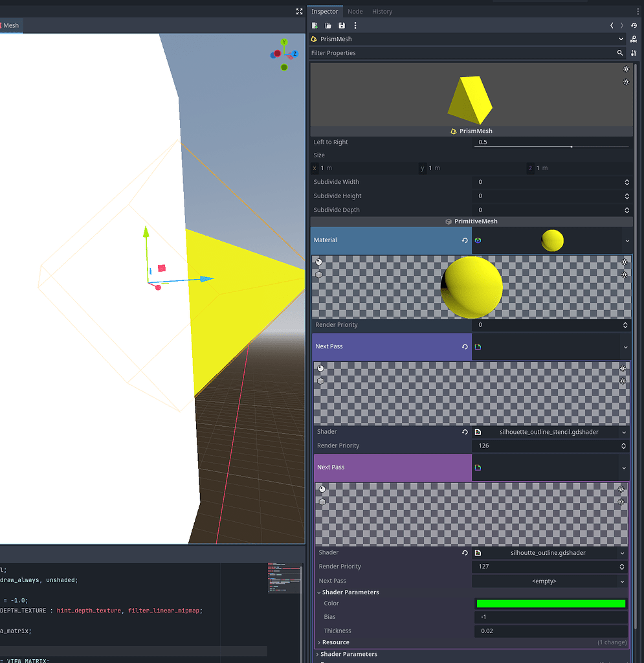
Task: Expand the PrismMesh resource dropdown
Action: point(620,39)
